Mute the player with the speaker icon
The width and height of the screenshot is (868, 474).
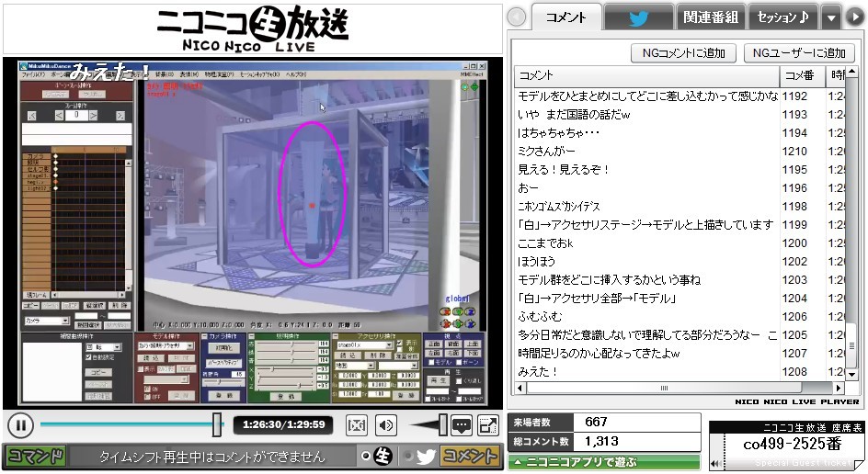(x=386, y=424)
